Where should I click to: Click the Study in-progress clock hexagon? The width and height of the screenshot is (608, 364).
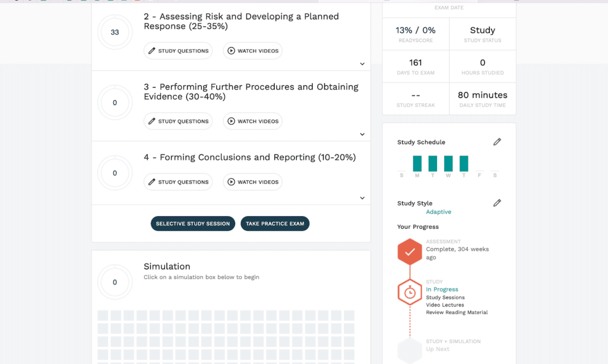[410, 292]
